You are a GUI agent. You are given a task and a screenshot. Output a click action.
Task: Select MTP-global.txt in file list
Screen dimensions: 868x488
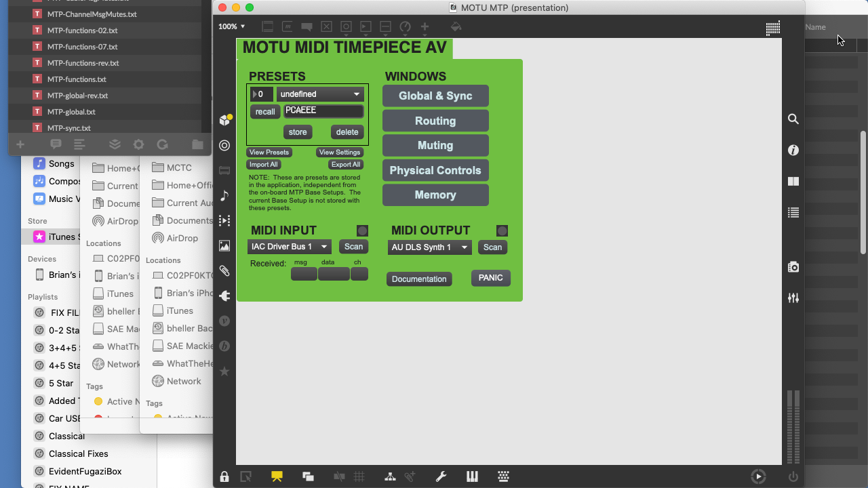pyautogui.click(x=71, y=112)
